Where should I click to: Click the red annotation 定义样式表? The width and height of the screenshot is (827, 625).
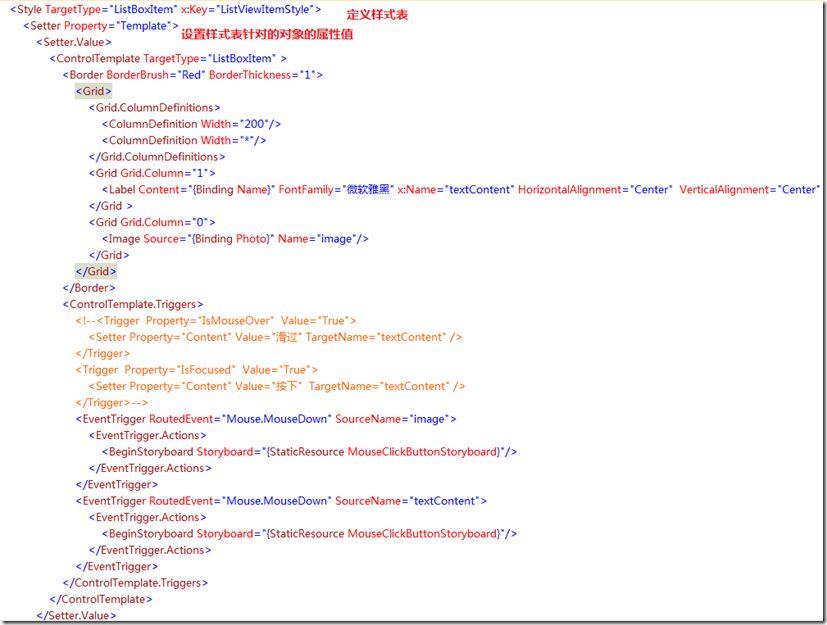coord(377,15)
